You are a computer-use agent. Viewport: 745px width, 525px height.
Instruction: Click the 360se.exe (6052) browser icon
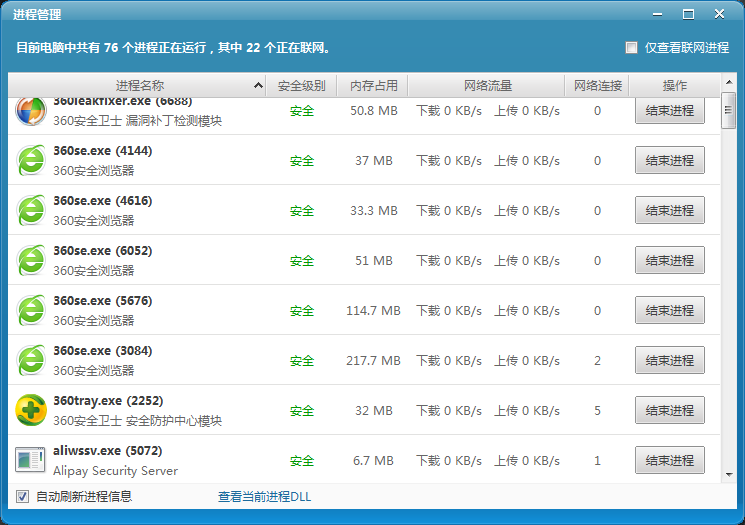click(31, 260)
